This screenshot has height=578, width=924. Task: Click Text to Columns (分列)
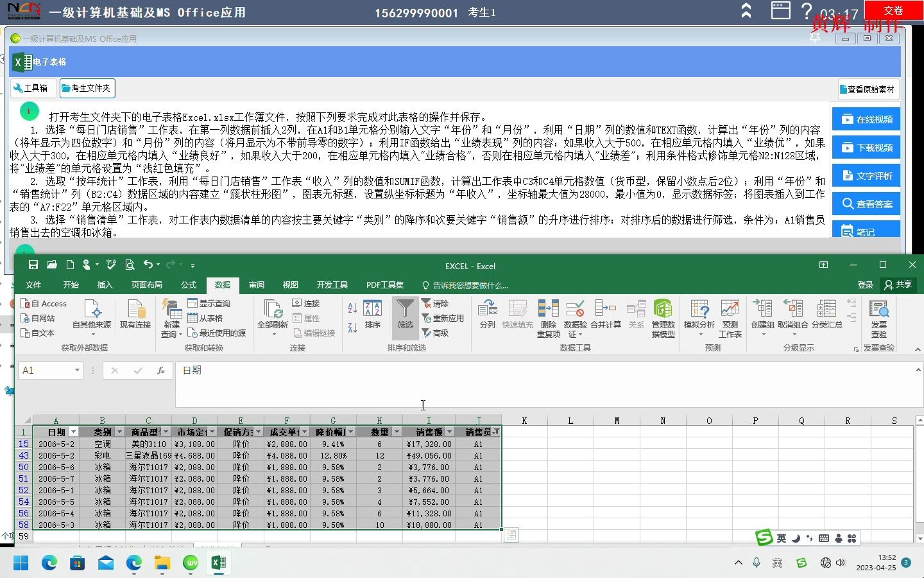point(488,315)
